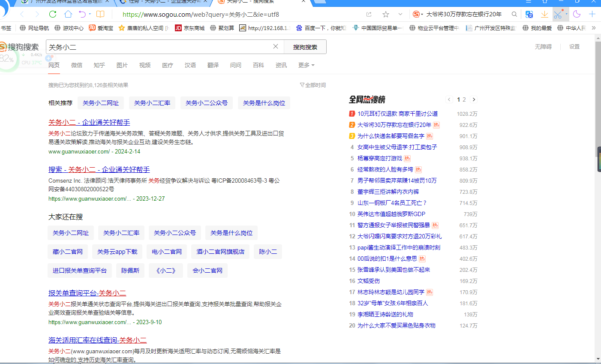Switch to 视频 search tab
The image size is (601, 364).
pos(145,65)
